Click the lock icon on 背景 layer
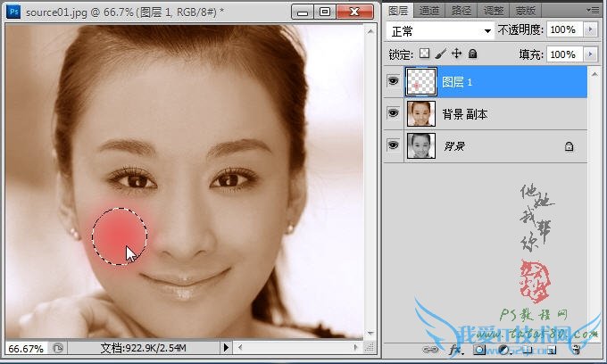607x364 pixels. (x=569, y=146)
